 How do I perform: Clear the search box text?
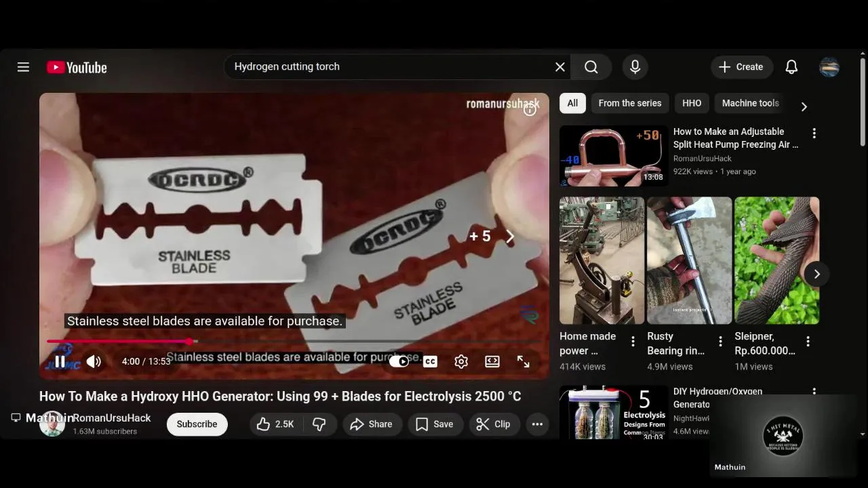[x=560, y=67]
